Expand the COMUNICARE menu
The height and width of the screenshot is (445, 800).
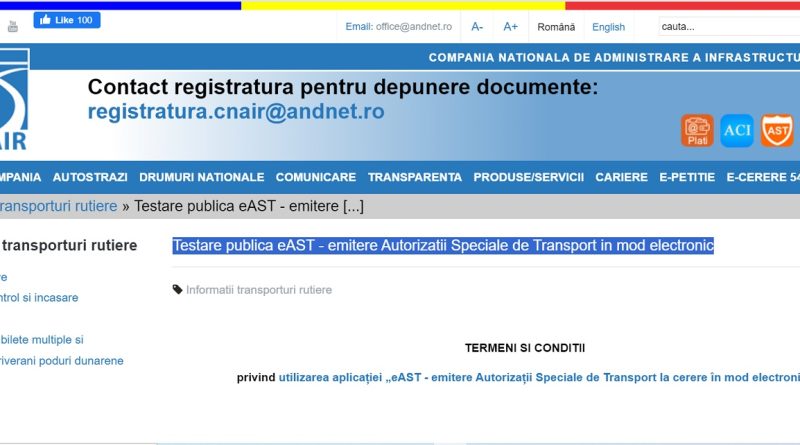pyautogui.click(x=315, y=177)
